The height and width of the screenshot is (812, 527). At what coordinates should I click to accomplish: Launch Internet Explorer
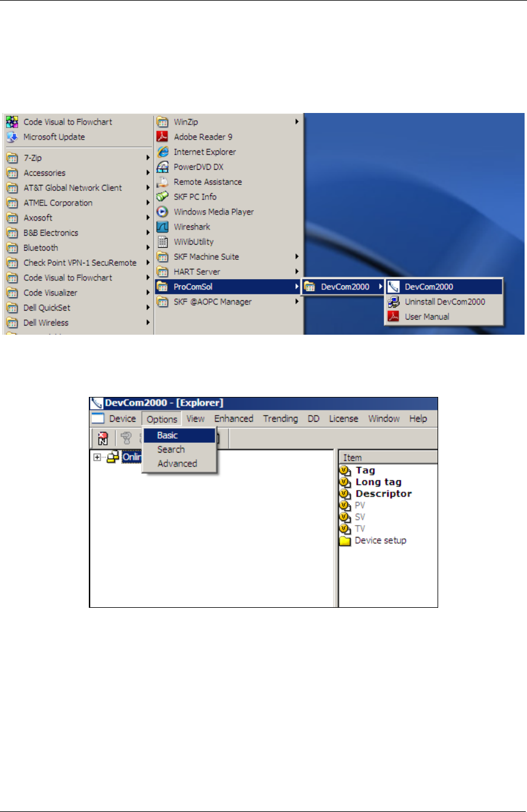point(228,152)
